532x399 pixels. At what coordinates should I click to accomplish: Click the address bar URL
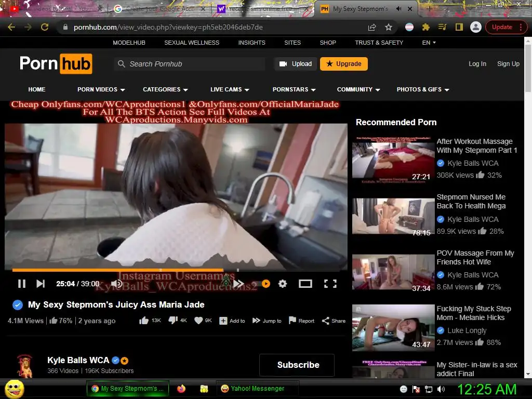(168, 27)
